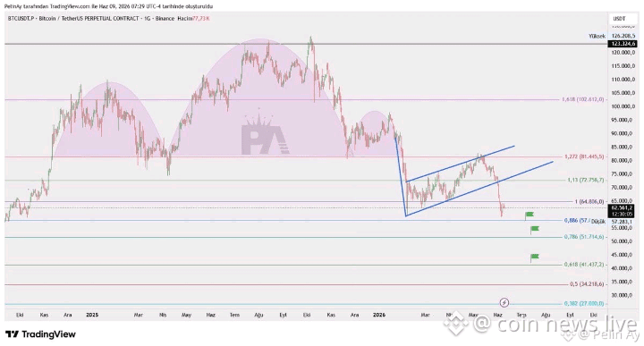Viewport: 644px width, 346px height.
Task: Click the 105.000,0 price axis label
Action: click(623, 93)
